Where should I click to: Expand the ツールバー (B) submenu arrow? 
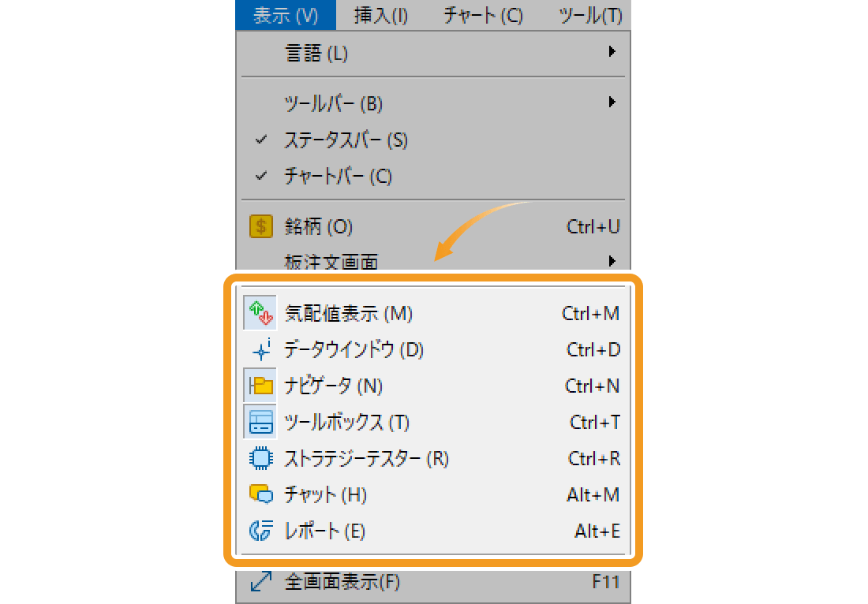coord(612,102)
